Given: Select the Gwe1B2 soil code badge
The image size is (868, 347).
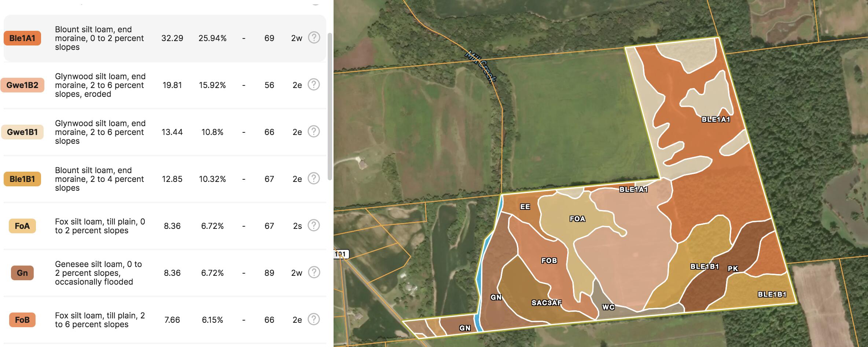Looking at the screenshot, I should tap(22, 85).
